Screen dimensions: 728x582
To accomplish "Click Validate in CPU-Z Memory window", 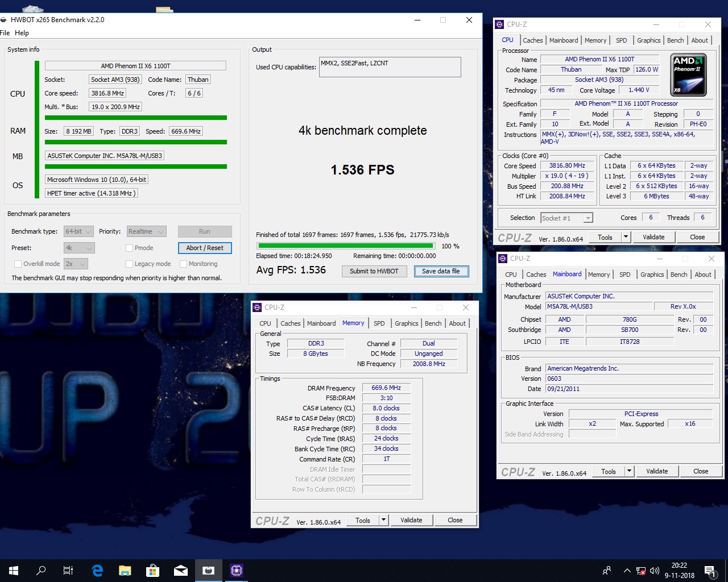I will (411, 520).
